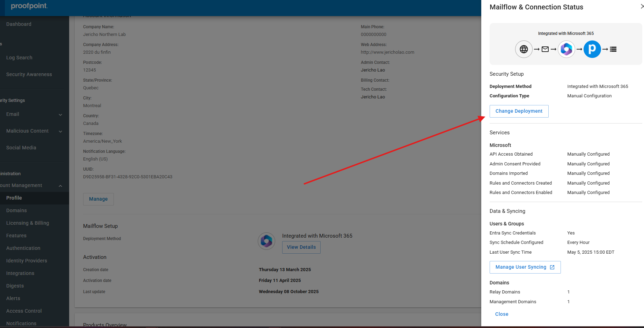Click the Last User Sync Time value
This screenshot has width=644, height=328.
coord(591,252)
